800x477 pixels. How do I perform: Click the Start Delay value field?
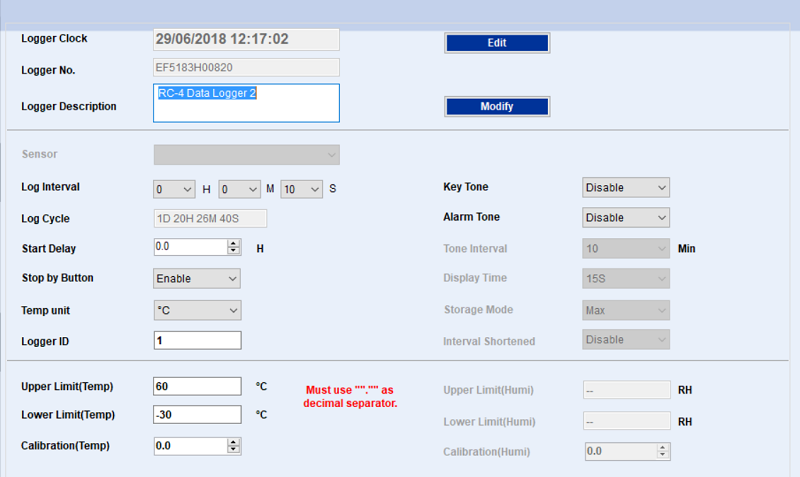pos(190,247)
